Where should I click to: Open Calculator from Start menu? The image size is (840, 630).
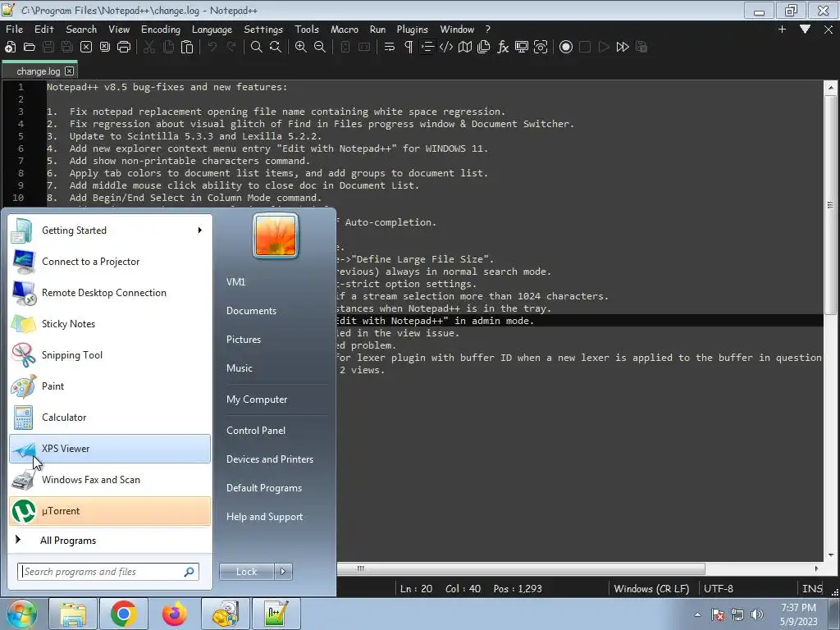point(110,418)
